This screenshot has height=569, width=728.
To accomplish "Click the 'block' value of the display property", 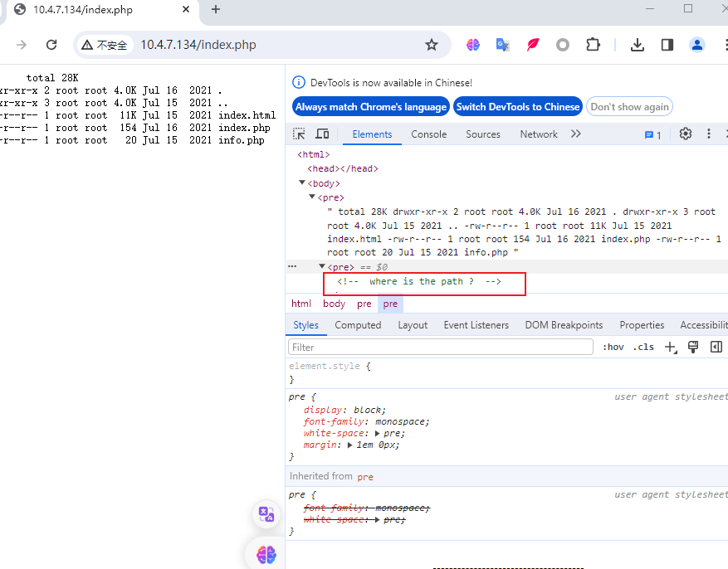I will click(x=369, y=410).
